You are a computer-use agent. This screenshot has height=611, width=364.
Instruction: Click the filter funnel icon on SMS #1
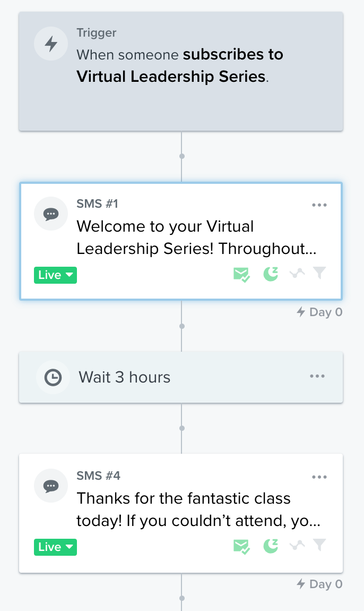pos(319,273)
